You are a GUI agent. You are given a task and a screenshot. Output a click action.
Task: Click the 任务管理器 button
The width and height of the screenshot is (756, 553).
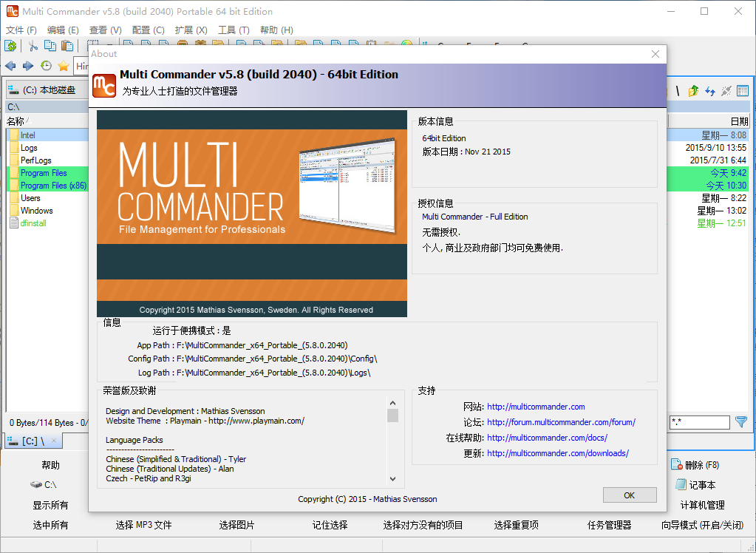click(609, 525)
